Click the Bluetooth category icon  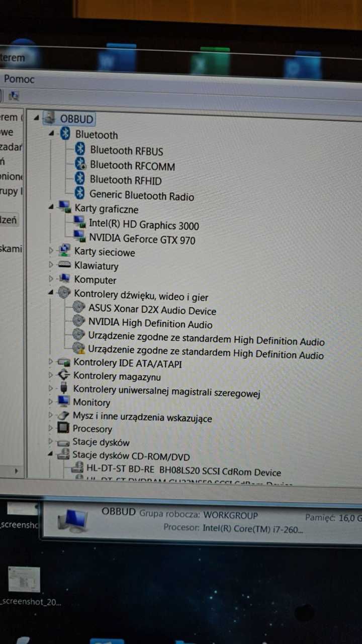(65, 134)
